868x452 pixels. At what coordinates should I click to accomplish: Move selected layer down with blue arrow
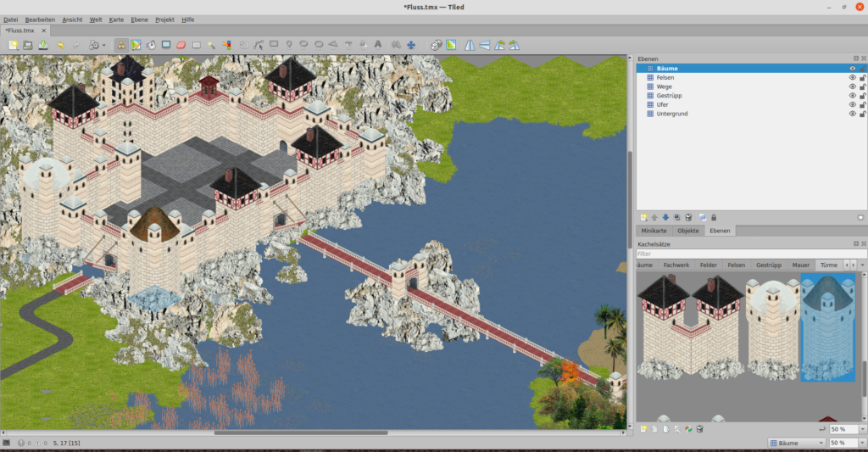665,218
